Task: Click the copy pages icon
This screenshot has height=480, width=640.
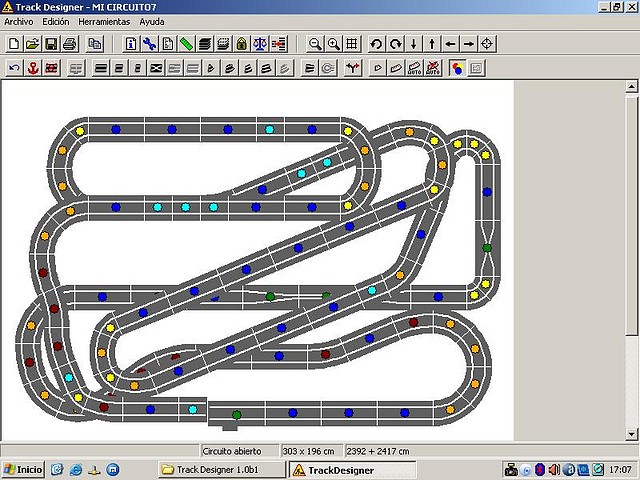Action: [95, 44]
